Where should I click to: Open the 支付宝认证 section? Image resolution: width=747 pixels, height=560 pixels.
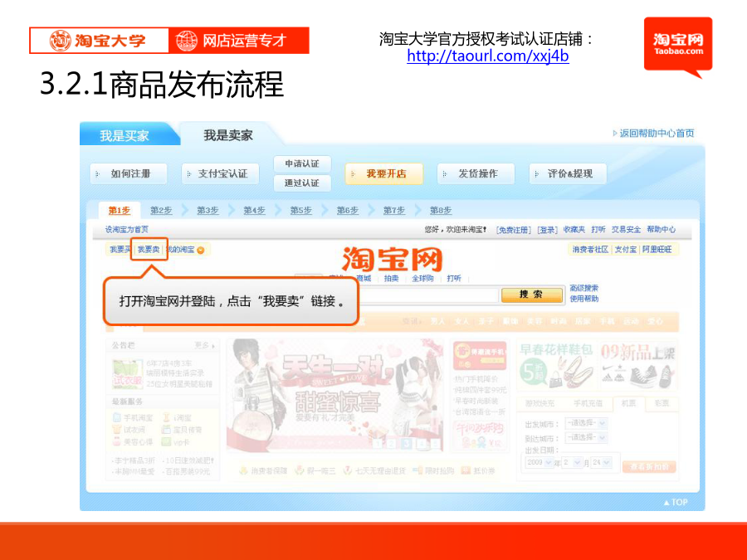point(221,174)
